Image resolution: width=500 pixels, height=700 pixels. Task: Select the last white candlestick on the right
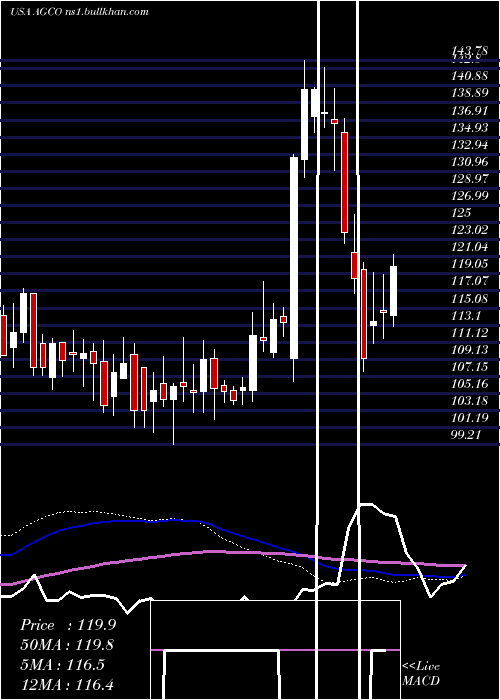[393, 291]
